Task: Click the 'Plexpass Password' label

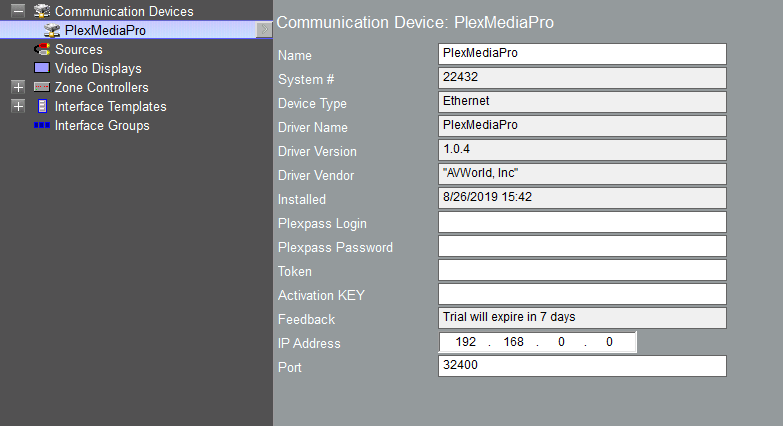Action: [336, 248]
